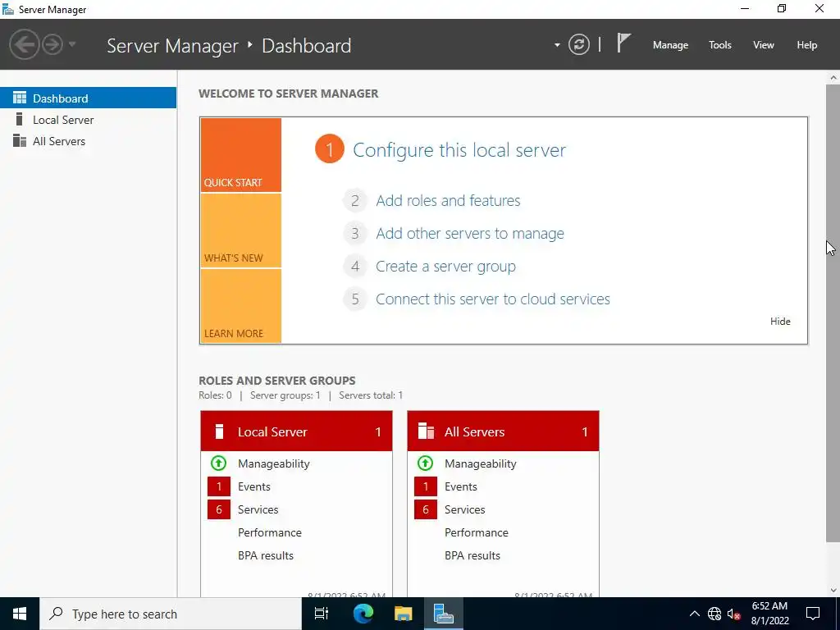Image resolution: width=840 pixels, height=630 pixels.
Task: Open BPA results in Local Server tile
Action: click(266, 555)
